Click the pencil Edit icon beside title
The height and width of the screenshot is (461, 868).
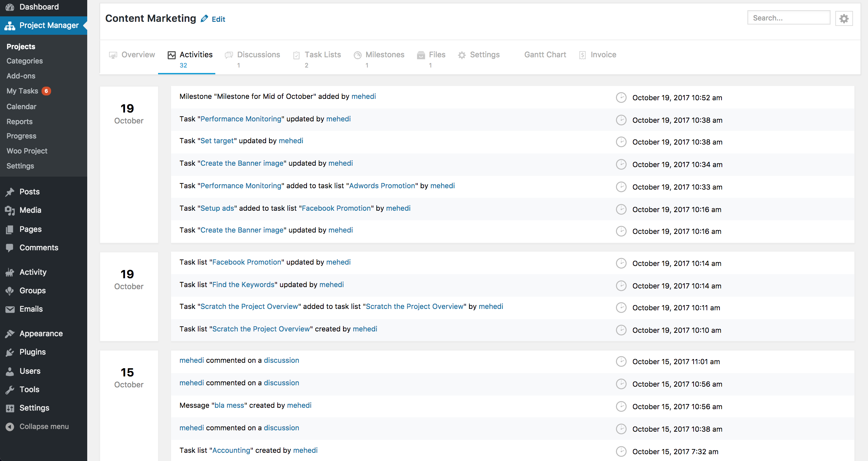click(204, 19)
